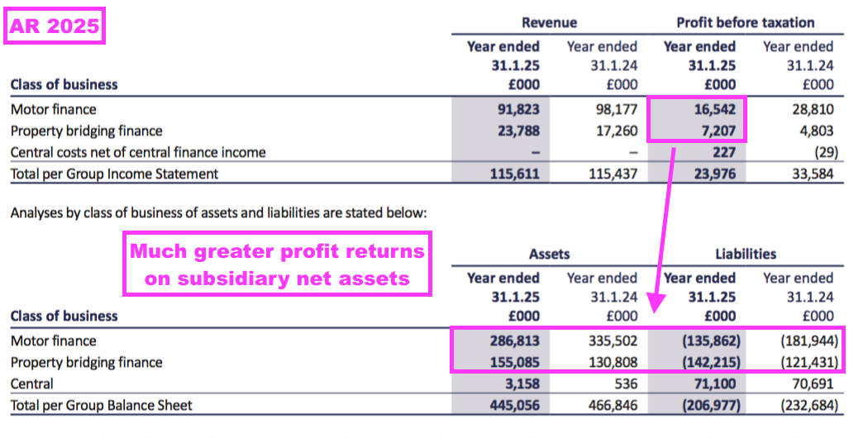868x438 pixels.
Task: Select total profit 23,976
Action: [715, 174]
